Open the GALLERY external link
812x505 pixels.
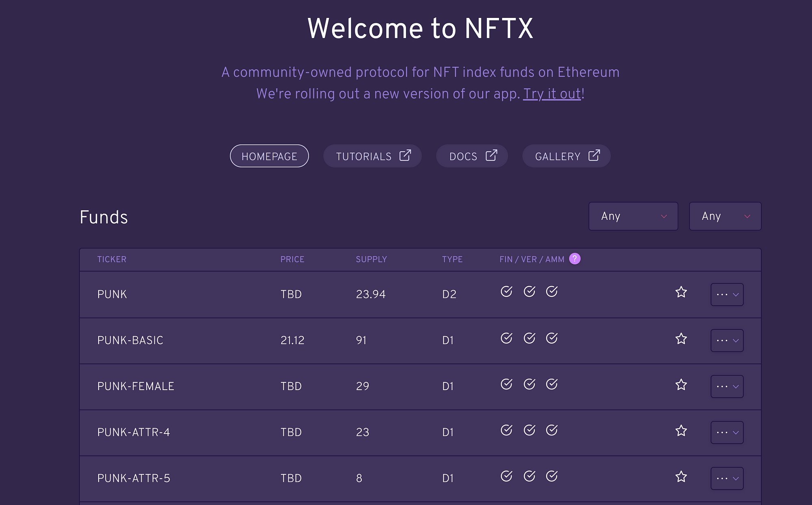566,156
